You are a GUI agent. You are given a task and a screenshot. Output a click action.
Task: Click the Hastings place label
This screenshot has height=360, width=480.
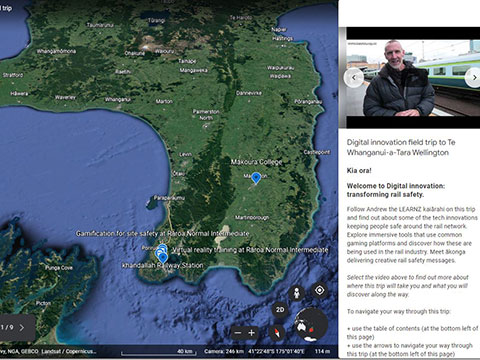tap(282, 39)
